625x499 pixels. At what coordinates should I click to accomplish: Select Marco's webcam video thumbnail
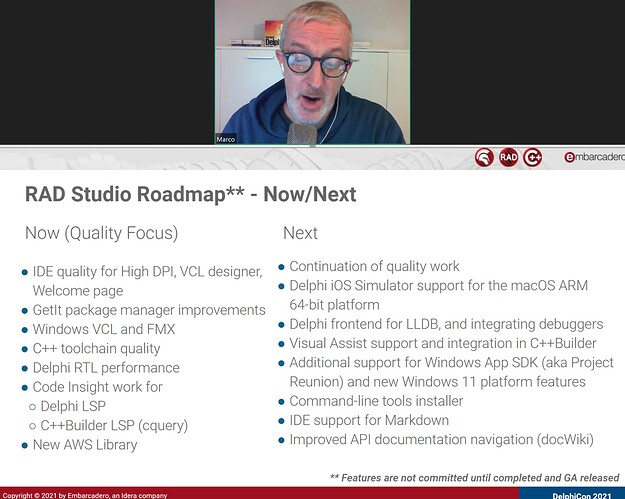point(312,72)
